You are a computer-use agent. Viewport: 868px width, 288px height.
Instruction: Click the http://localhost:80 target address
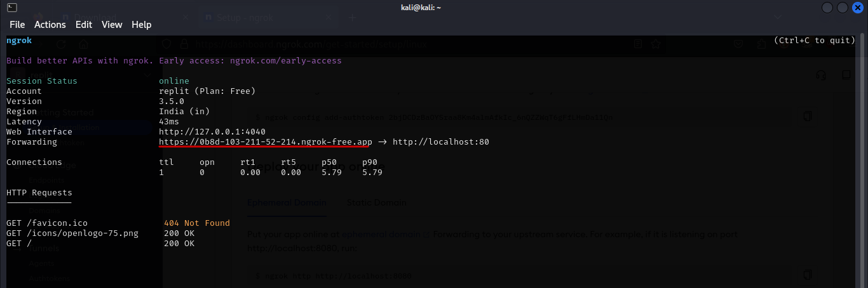point(441,142)
